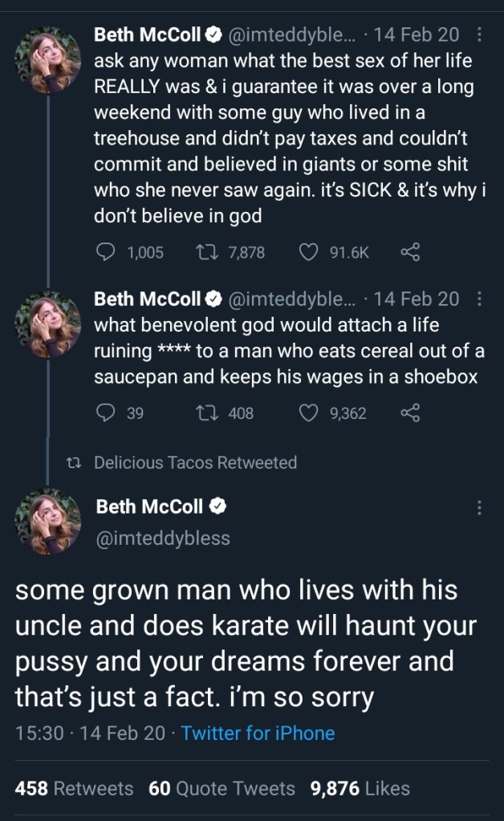The height and width of the screenshot is (821, 504).
Task: Open Beth McColl's avatar on the main tweet
Action: tap(48, 521)
